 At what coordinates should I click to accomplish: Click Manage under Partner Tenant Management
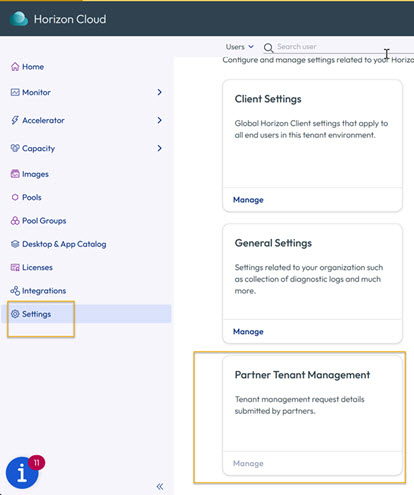coord(248,463)
